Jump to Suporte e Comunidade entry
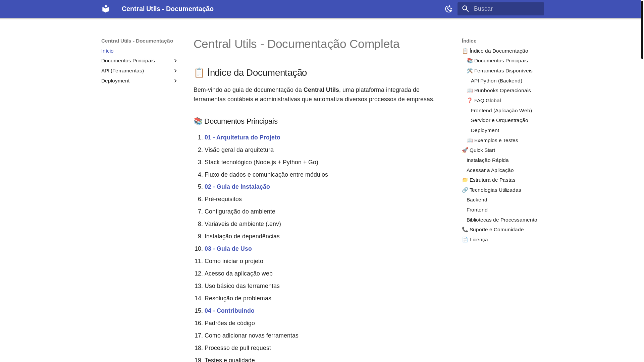This screenshot has height=362, width=644. click(x=493, y=230)
